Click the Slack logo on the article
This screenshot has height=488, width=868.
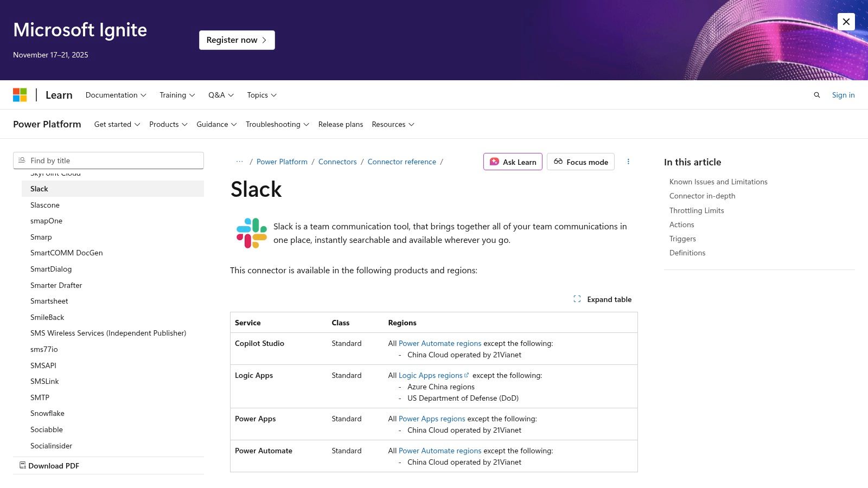pos(251,233)
